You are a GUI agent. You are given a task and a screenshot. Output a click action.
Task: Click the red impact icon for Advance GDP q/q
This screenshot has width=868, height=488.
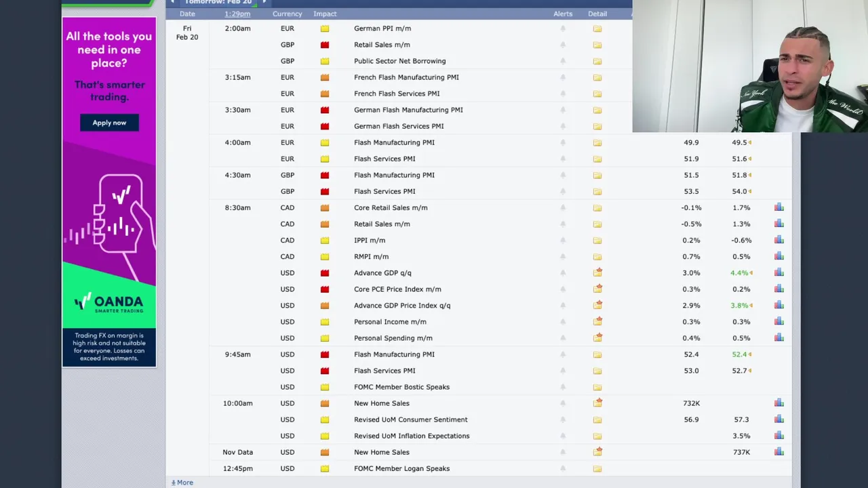[325, 272]
